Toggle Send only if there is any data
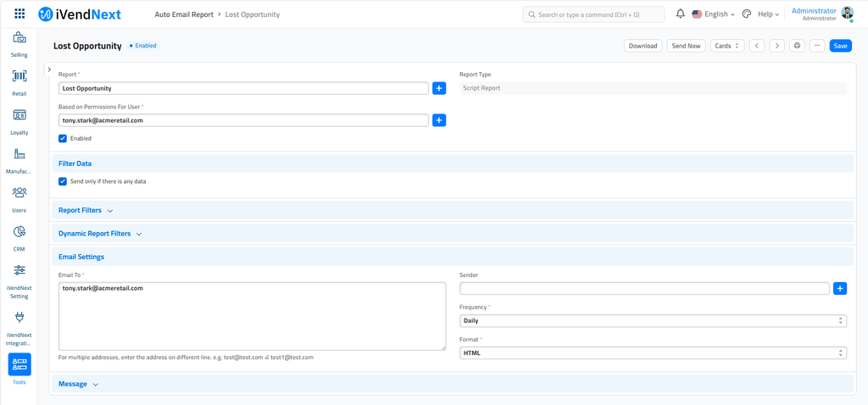The width and height of the screenshot is (868, 405). coord(63,181)
